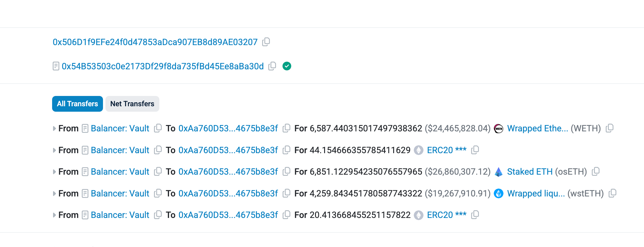The height and width of the screenshot is (247, 644).
Task: Copy the 0x54B53503 contract address
Action: pos(272,66)
